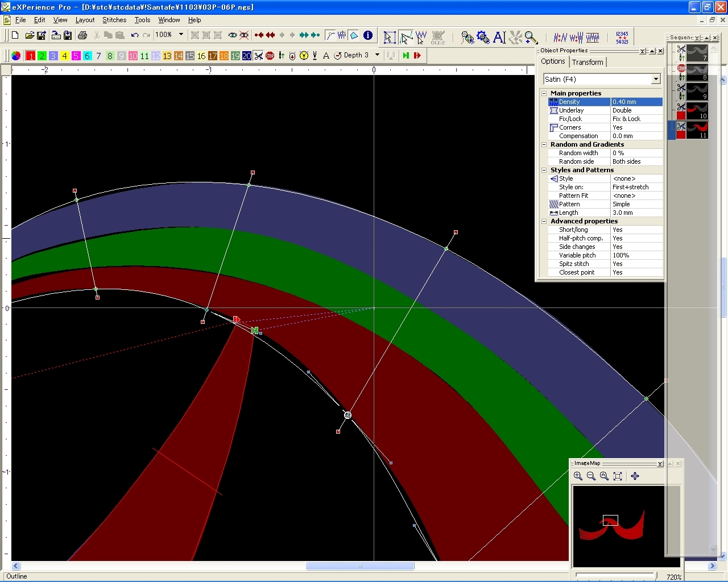The image size is (728, 582).
Task: Click the scissors trim icon in the color toolbar
Action: pos(259,56)
